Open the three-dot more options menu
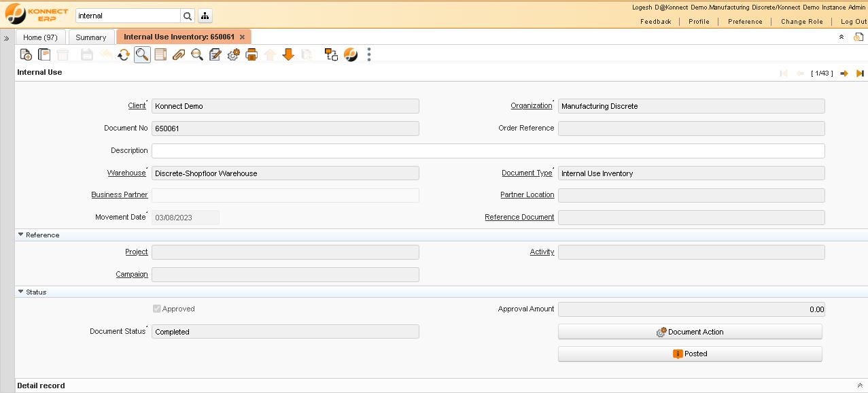 point(369,55)
